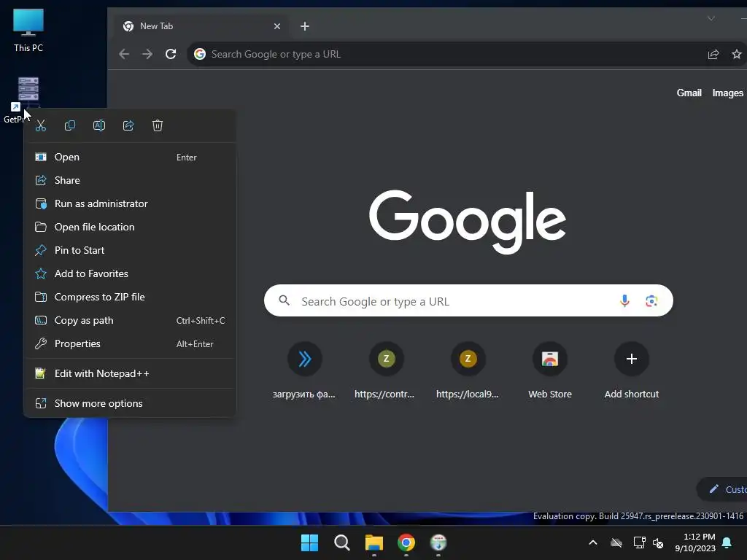Click the share page icon in address bar

(713, 54)
